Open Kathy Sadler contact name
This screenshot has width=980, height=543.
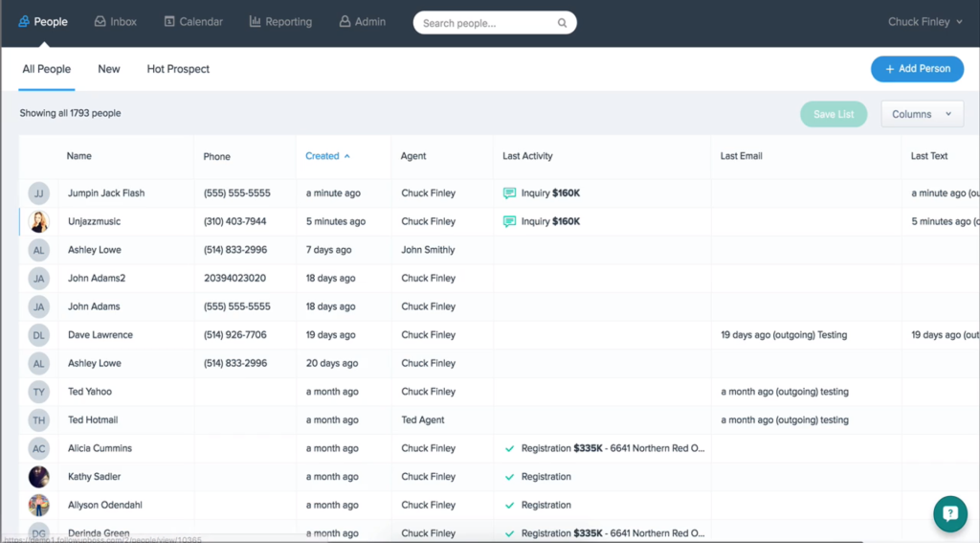pyautogui.click(x=94, y=477)
